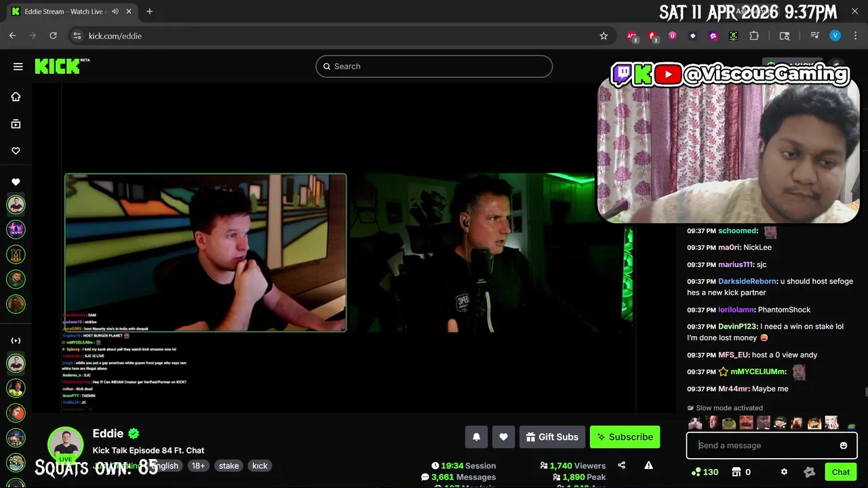Click the Eddie channel name
This screenshot has width=868, height=488.
(108, 434)
